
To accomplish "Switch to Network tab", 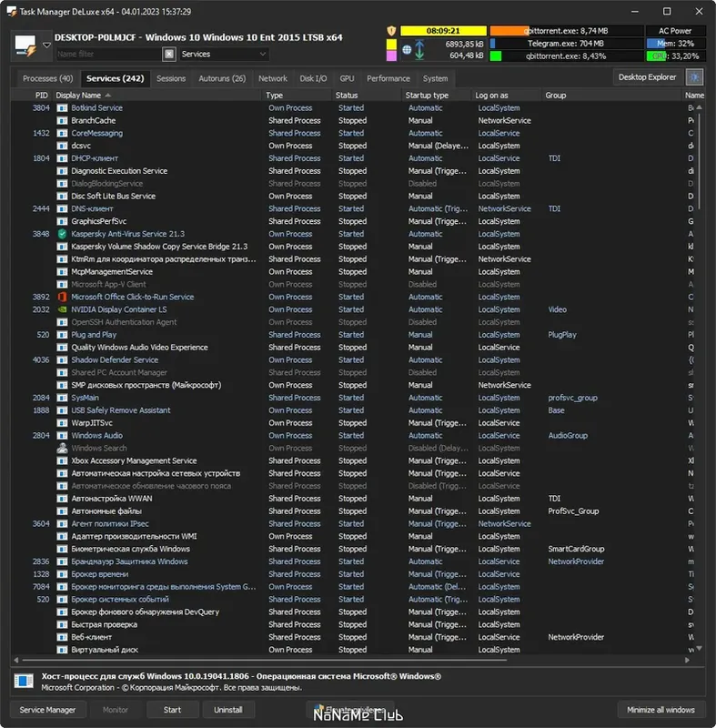I will click(x=272, y=79).
